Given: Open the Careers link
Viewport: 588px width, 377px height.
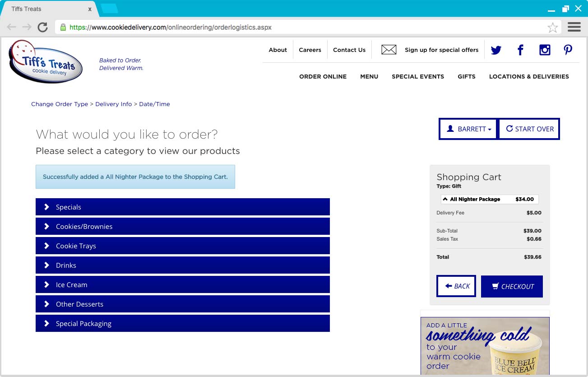Looking at the screenshot, I should coord(310,50).
